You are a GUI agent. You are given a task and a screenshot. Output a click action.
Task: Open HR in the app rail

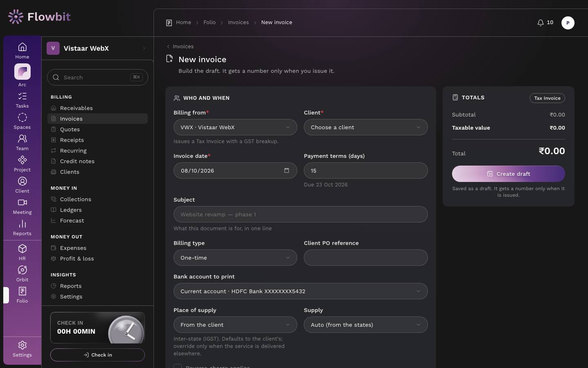pos(22,253)
